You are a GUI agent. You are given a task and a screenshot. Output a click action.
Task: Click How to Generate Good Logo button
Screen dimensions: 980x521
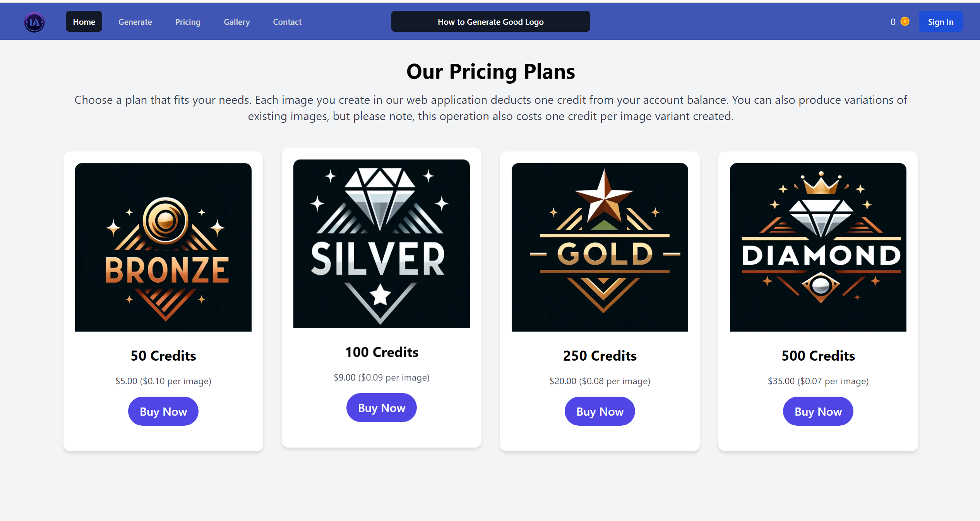(490, 22)
